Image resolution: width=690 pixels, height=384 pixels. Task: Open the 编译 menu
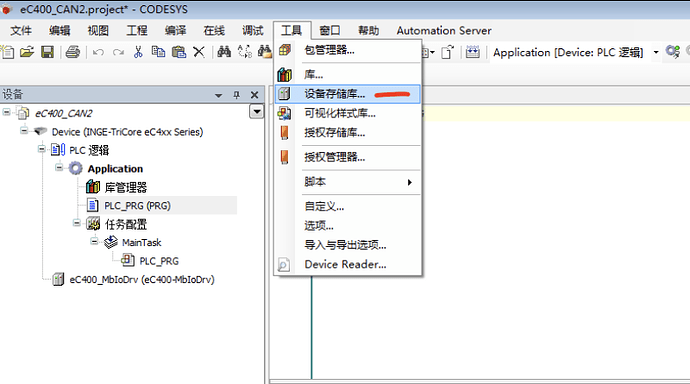tap(176, 30)
